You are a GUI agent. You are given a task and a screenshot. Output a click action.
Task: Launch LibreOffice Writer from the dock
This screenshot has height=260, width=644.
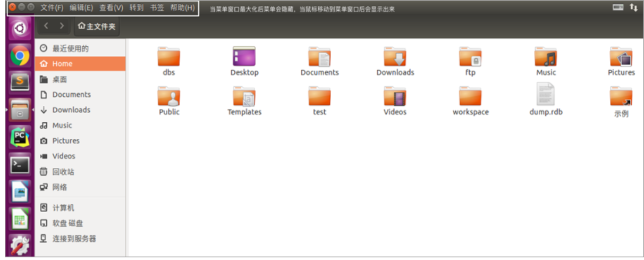20,192
